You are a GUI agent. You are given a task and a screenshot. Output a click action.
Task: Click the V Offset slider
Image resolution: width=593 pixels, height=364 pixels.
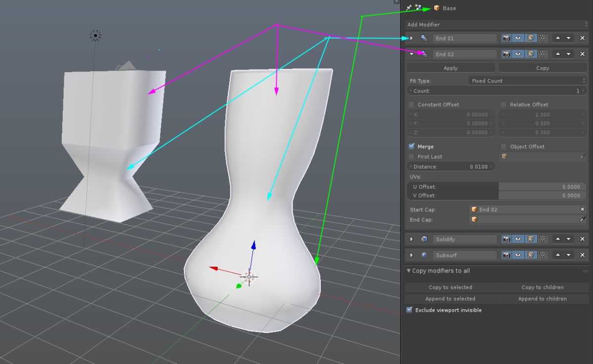point(497,195)
